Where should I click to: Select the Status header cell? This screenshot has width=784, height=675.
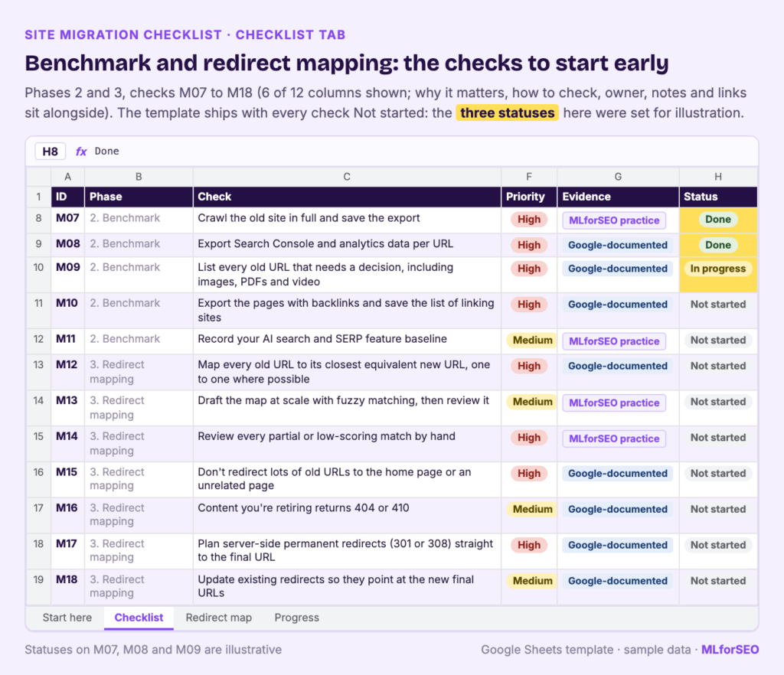click(x=718, y=197)
